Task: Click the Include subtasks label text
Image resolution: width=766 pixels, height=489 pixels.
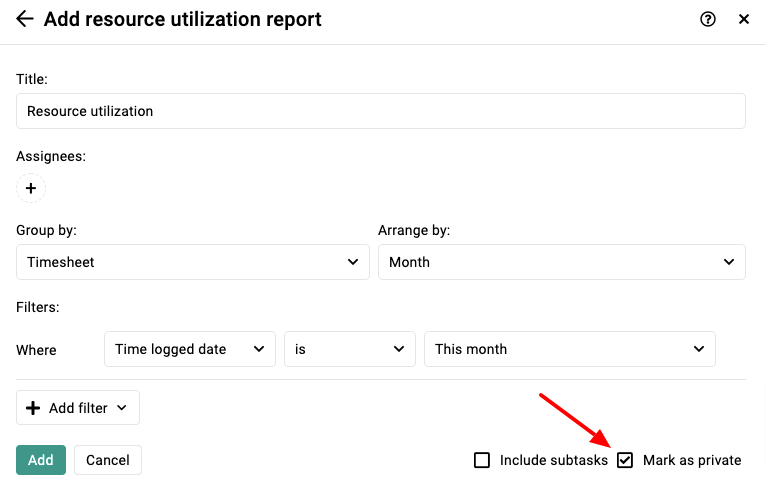Action: 553,460
